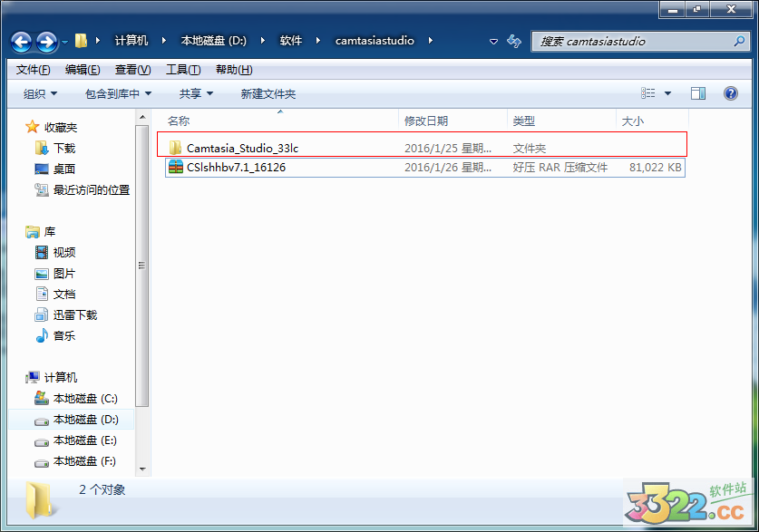Viewport: 759px width, 532px height.
Task: Click the 计算机 icon in navigation pane
Action: 33,377
